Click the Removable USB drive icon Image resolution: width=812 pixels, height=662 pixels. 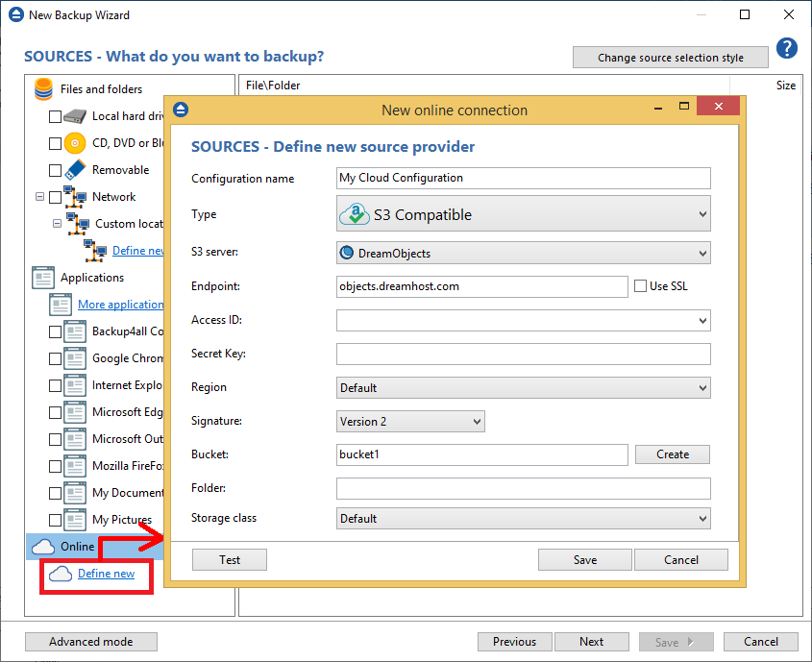(x=75, y=170)
